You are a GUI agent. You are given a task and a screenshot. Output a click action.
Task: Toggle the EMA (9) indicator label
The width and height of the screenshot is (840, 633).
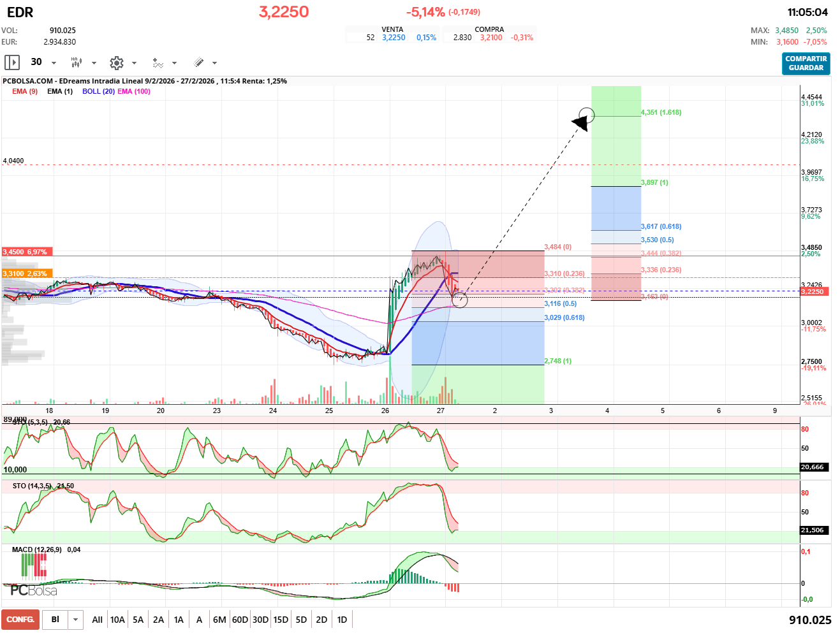coord(25,91)
